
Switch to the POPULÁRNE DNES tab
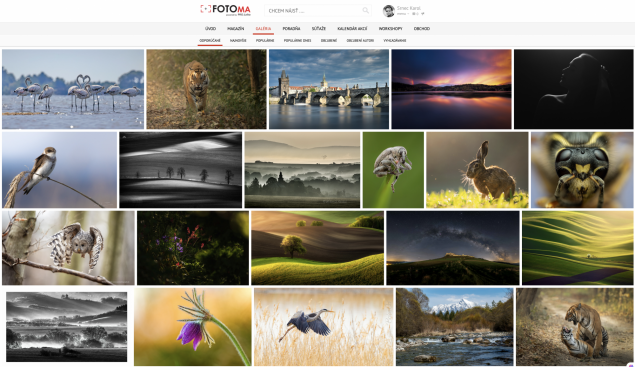pos(297,41)
